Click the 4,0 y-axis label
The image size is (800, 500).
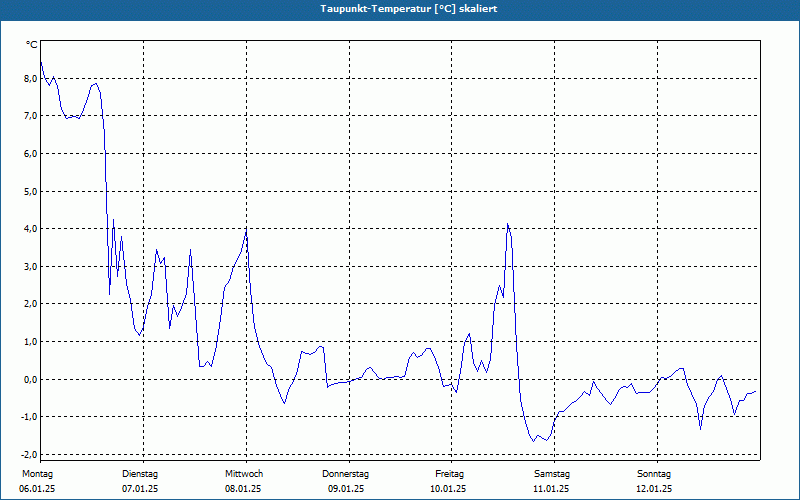point(31,229)
